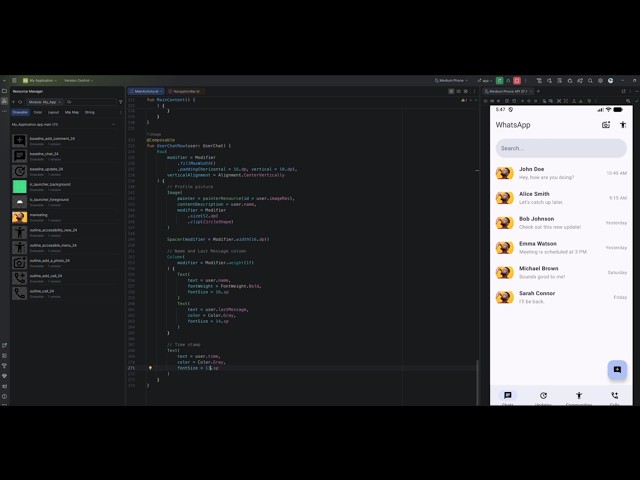Open the Problems tool window icon
The image size is (640, 480).
tap(4, 396)
